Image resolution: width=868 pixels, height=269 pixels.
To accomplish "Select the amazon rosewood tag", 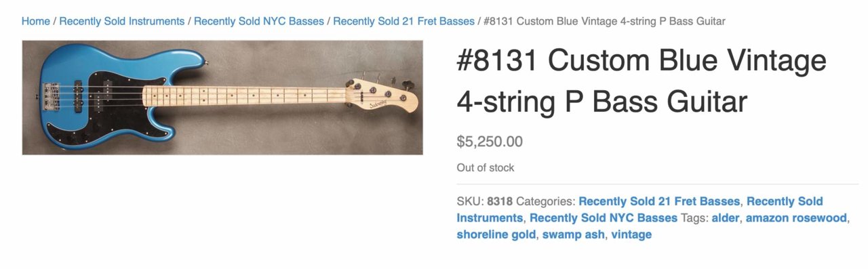I will [796, 218].
